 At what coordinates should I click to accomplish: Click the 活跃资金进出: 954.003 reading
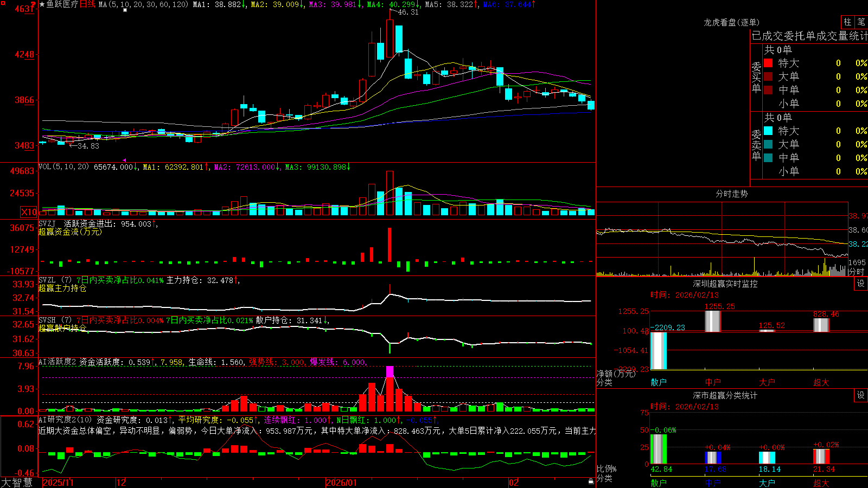click(x=107, y=223)
